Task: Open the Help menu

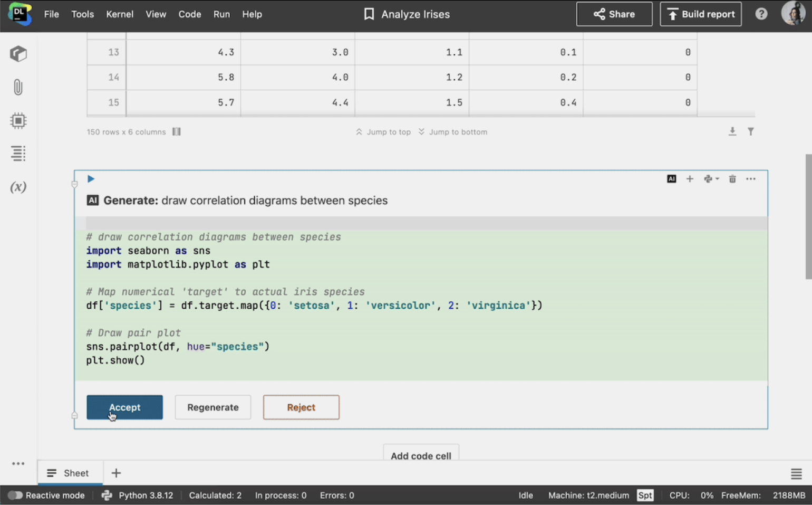Action: (252, 14)
